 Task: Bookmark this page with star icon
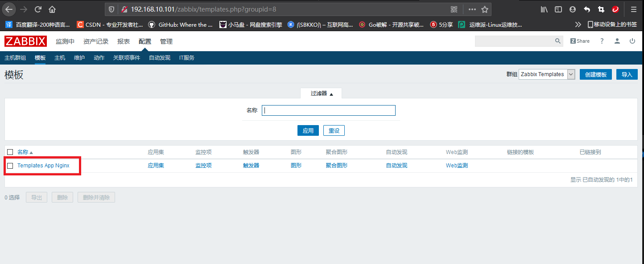click(485, 9)
